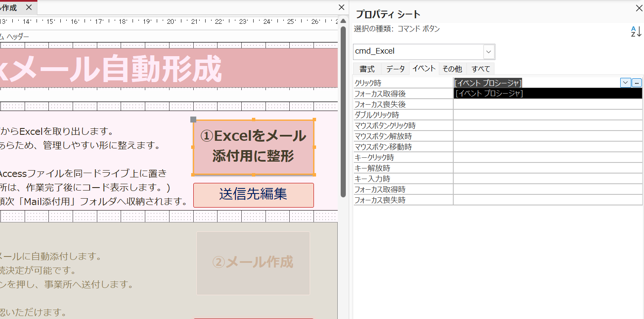Switch to the すべて tab
644x319 pixels.
(480, 69)
